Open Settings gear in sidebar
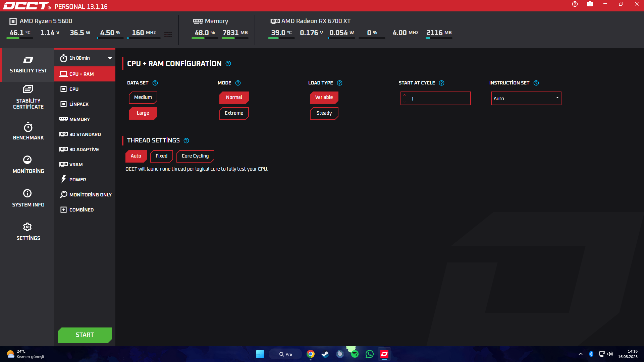 click(x=28, y=227)
